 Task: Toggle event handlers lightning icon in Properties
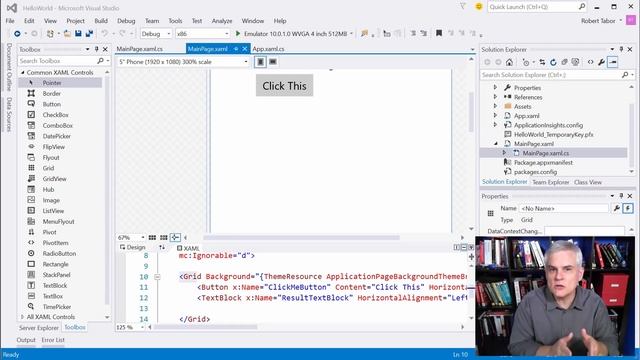click(x=628, y=208)
